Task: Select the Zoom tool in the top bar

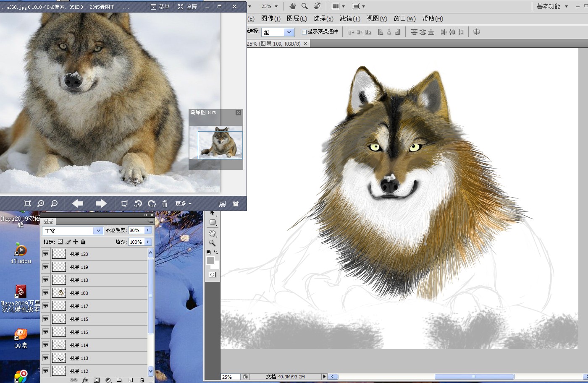Action: coord(304,6)
